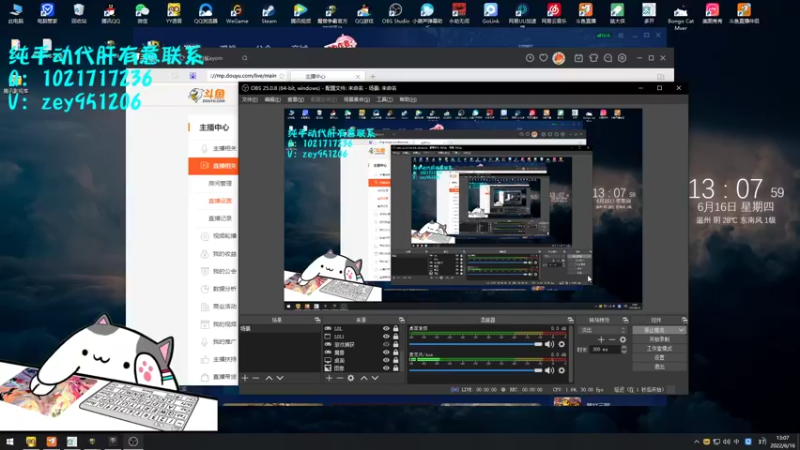
Task: Show hidden icons chevron in system tray
Action: (696, 442)
